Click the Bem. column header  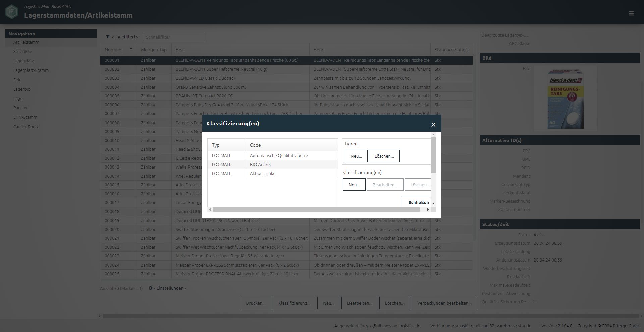click(370, 50)
